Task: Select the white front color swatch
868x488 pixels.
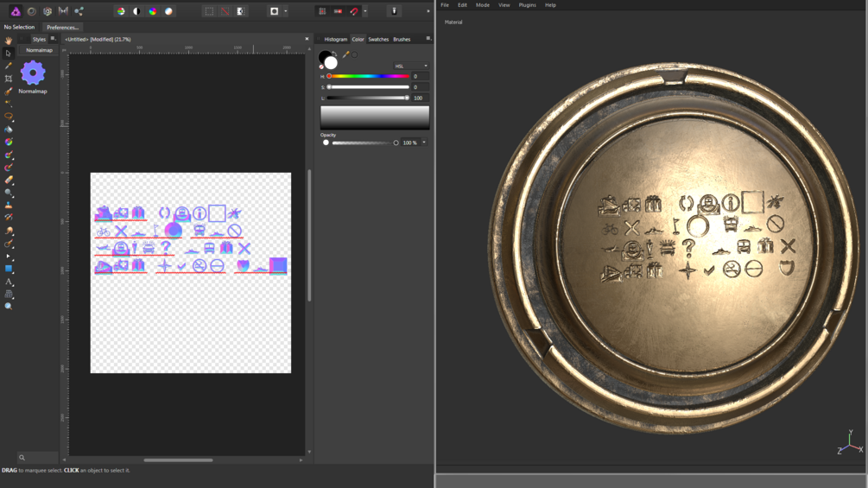Action: [x=331, y=63]
